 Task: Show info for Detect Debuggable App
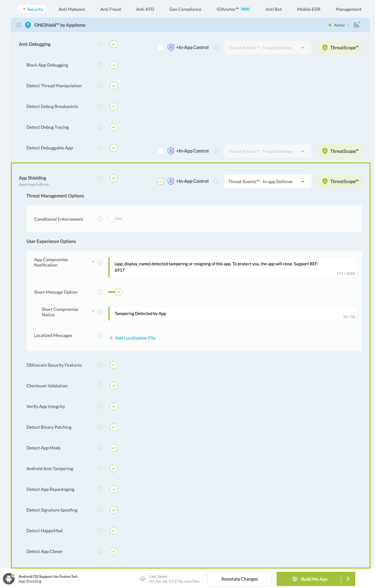(x=100, y=148)
